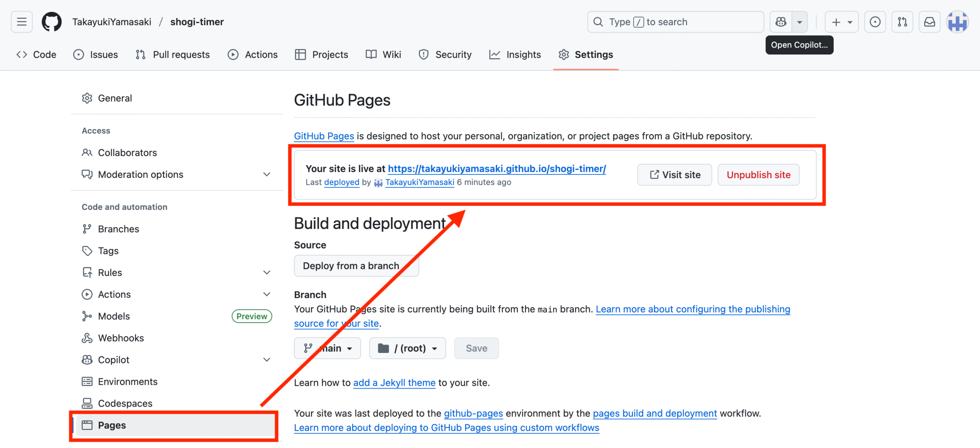This screenshot has height=448, width=980.
Task: Expand the Rules sidebar section
Action: tap(267, 272)
